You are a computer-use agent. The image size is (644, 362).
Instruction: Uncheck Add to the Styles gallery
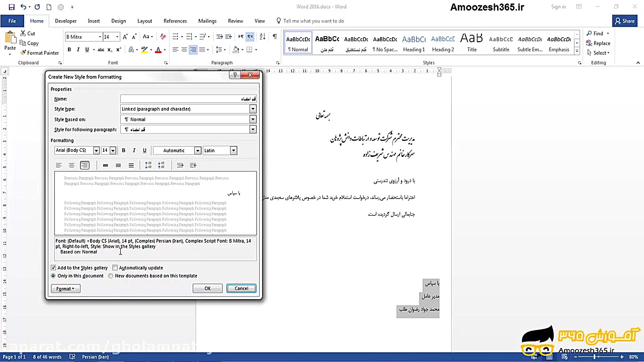pyautogui.click(x=53, y=267)
